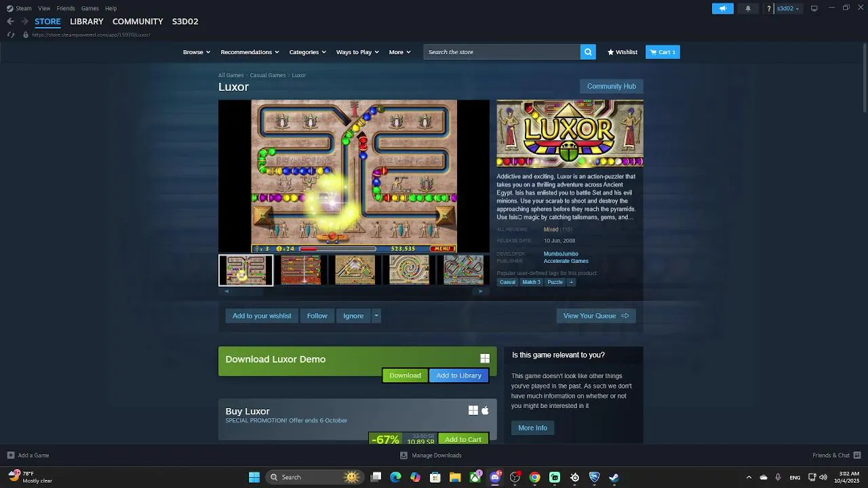
Task: Click the Casual Games breadcrumb link
Action: (268, 75)
